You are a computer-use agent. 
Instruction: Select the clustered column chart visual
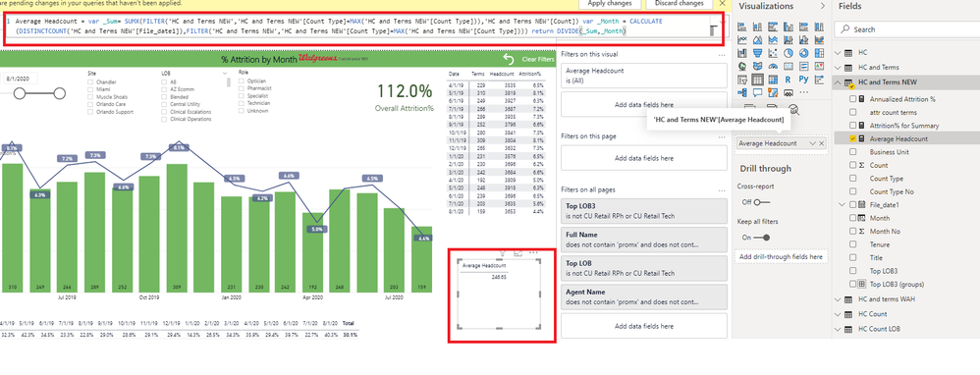[789, 27]
